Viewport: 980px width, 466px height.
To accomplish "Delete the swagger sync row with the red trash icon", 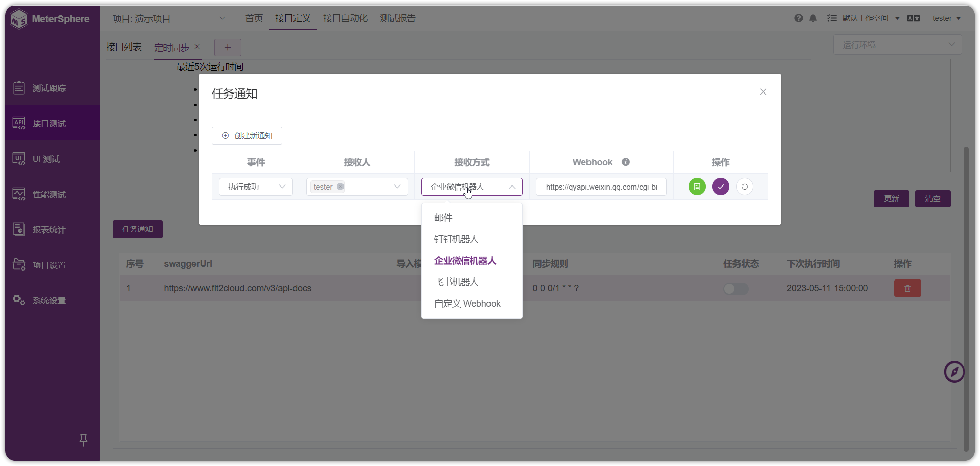I will (908, 288).
